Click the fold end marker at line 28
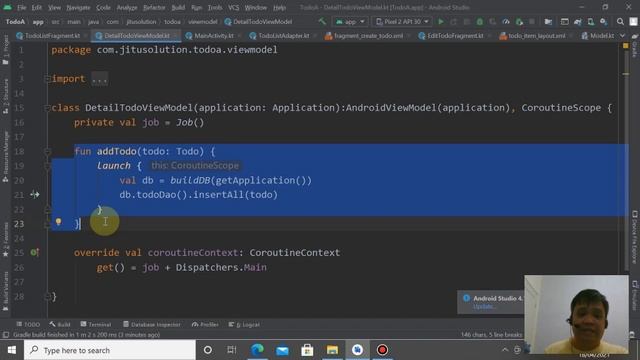This screenshot has height=360, width=640. click(x=47, y=296)
